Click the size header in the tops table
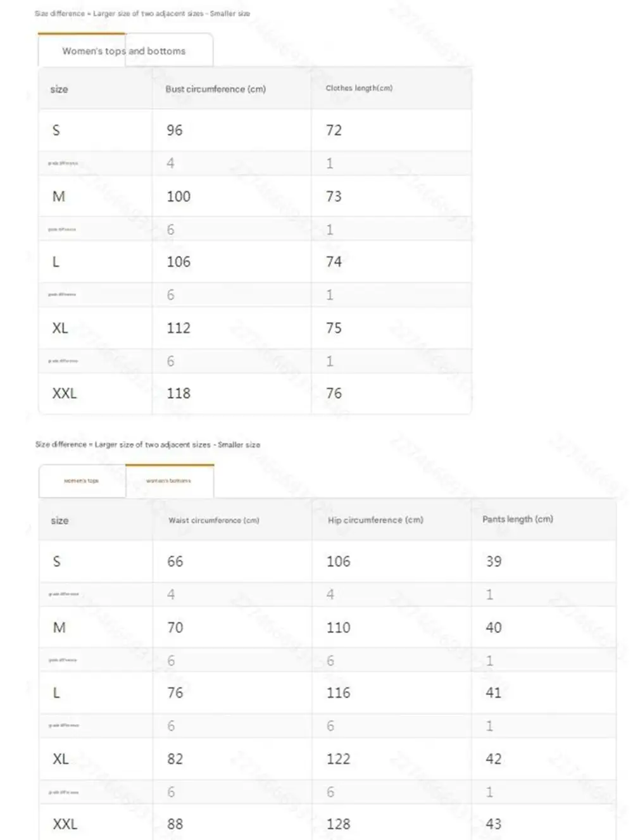 [59, 89]
